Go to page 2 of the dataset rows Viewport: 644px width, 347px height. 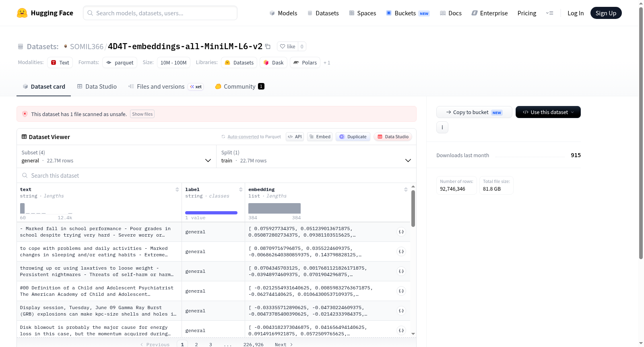coord(196,345)
